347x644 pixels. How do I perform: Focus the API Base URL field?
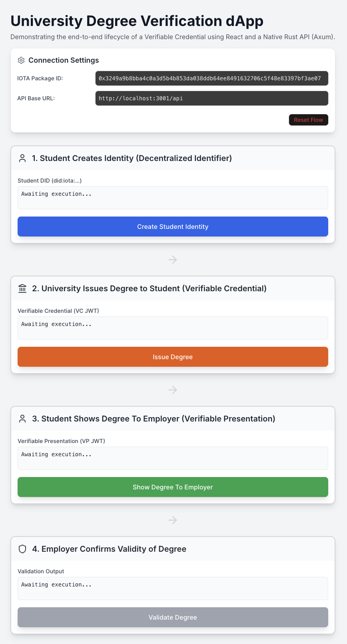tap(211, 98)
